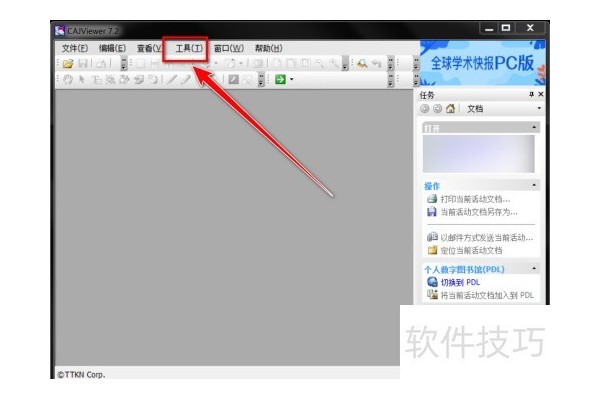Click the disk icon beside 当前活动文档另存为
This screenshot has width=600, height=400.
pyautogui.click(x=432, y=212)
